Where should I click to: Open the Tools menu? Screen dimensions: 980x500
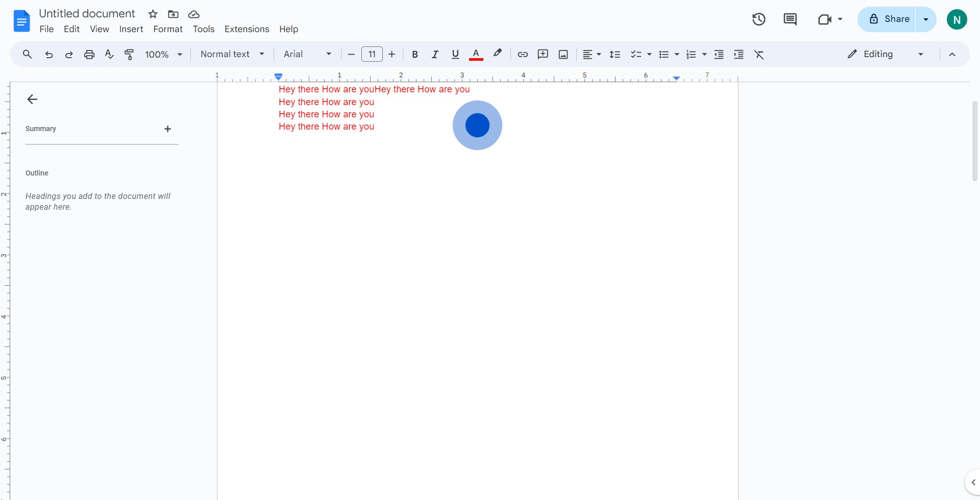(x=204, y=29)
